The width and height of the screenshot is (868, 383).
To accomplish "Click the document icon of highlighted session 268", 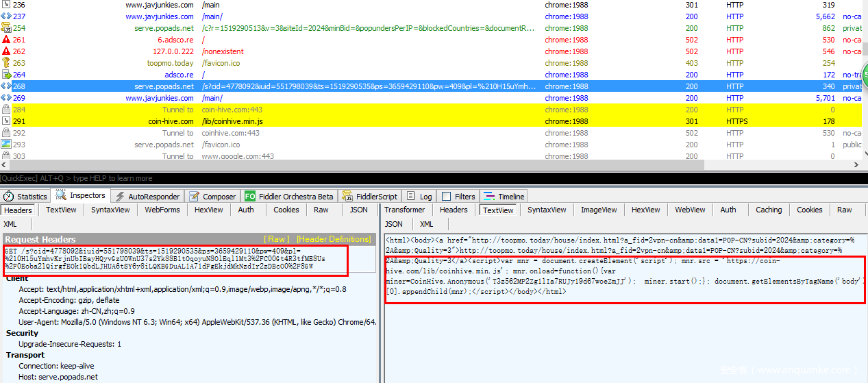I will pyautogui.click(x=6, y=86).
